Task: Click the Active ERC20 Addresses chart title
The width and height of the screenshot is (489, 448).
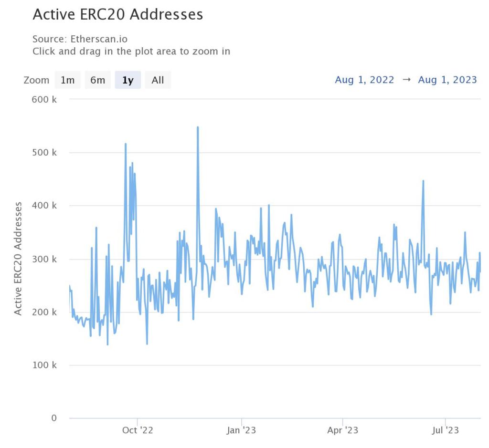Action: tap(117, 15)
